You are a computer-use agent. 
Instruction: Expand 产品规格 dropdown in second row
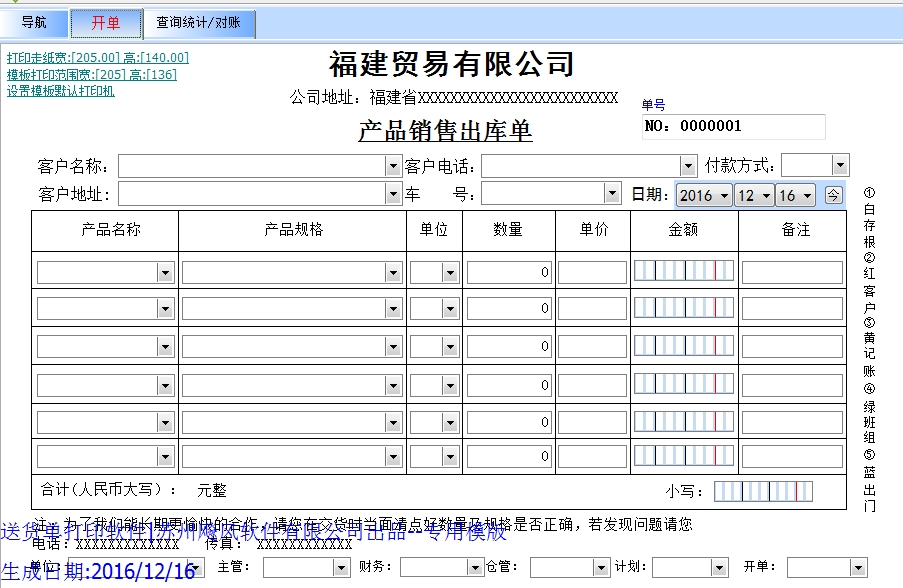[x=393, y=309]
